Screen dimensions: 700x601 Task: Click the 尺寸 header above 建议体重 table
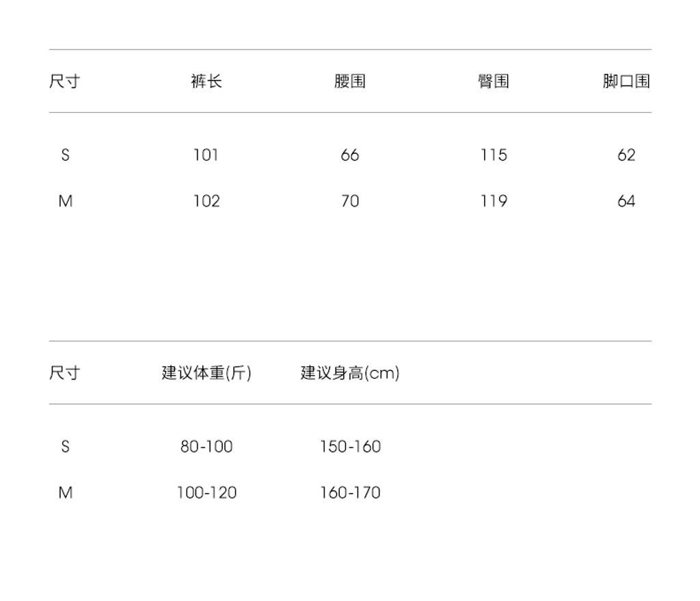point(64,373)
